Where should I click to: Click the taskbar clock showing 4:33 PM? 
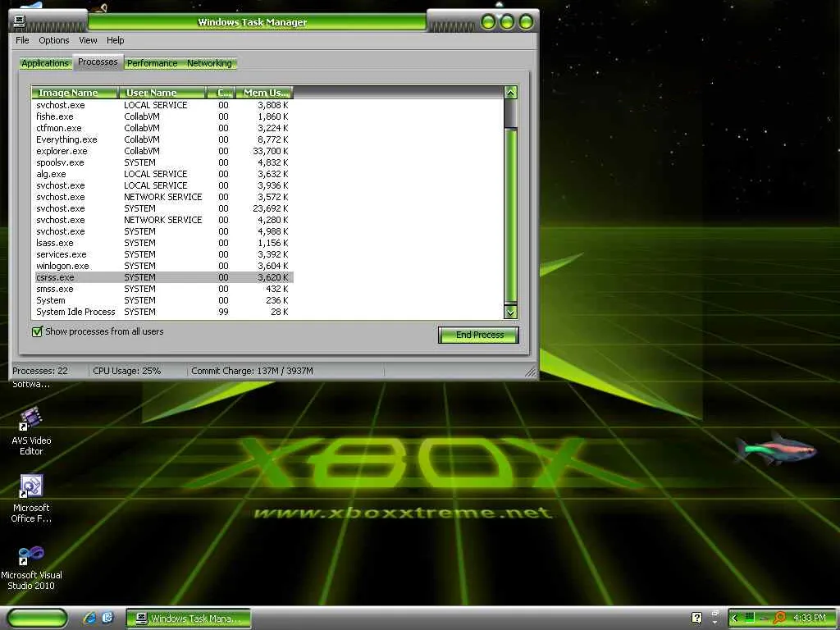(809, 618)
